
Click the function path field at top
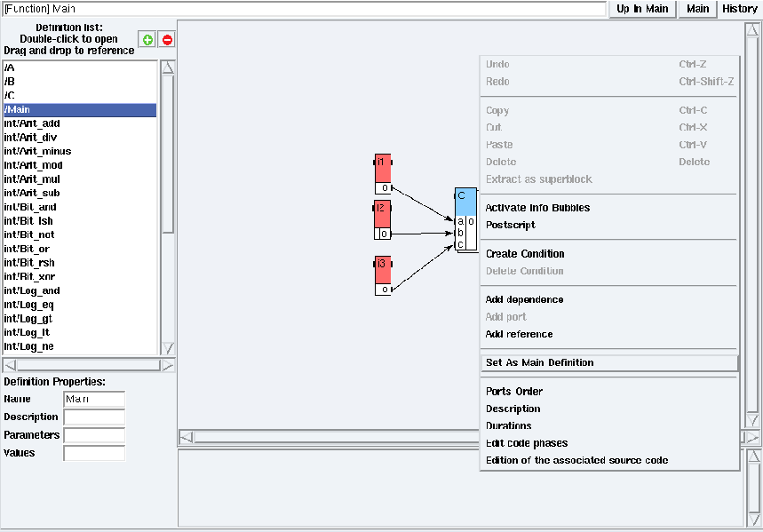tap(304, 9)
